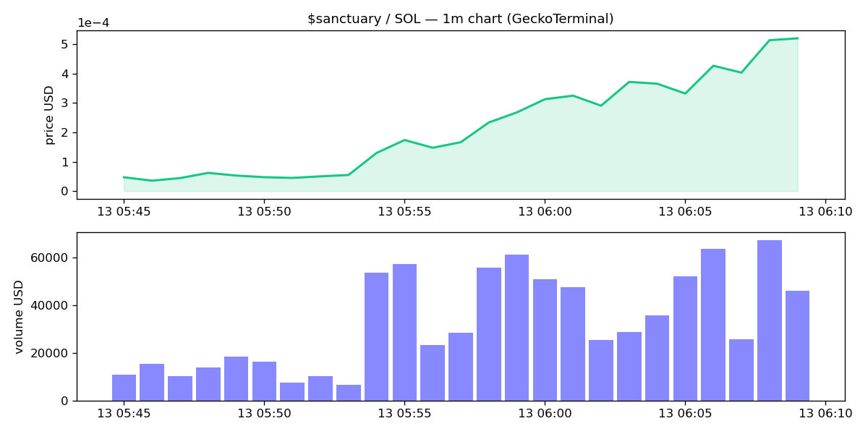
Task: Click volume chart time label '13 05:45'
Action: point(124,414)
